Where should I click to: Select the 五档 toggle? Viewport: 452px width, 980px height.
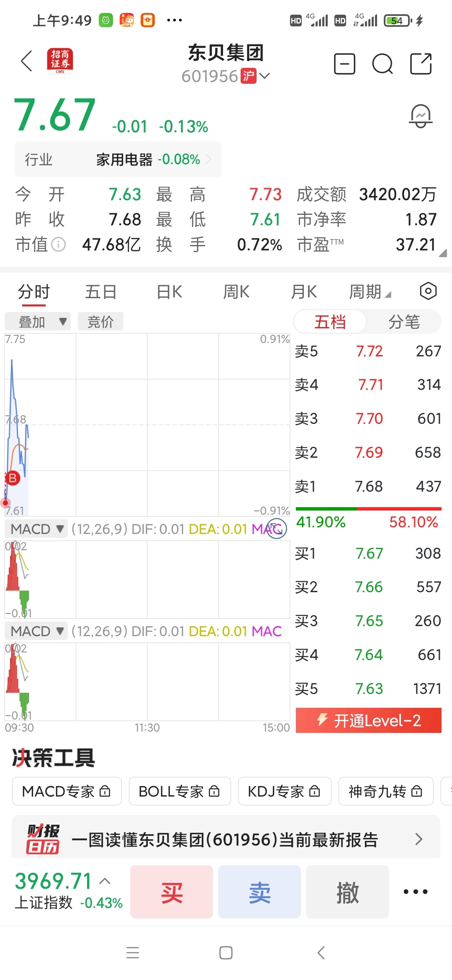pyautogui.click(x=330, y=322)
